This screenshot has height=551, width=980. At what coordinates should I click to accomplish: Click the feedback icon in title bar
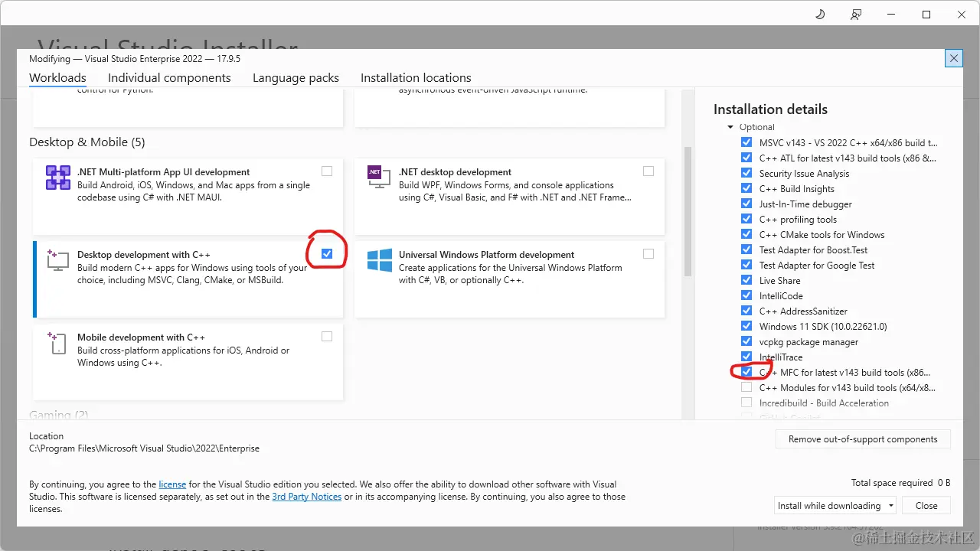pyautogui.click(x=856, y=15)
